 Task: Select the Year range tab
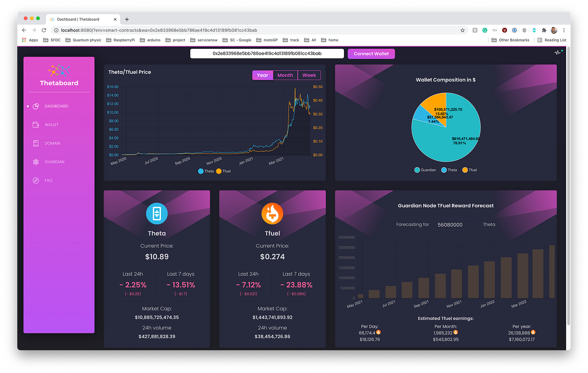(x=262, y=75)
